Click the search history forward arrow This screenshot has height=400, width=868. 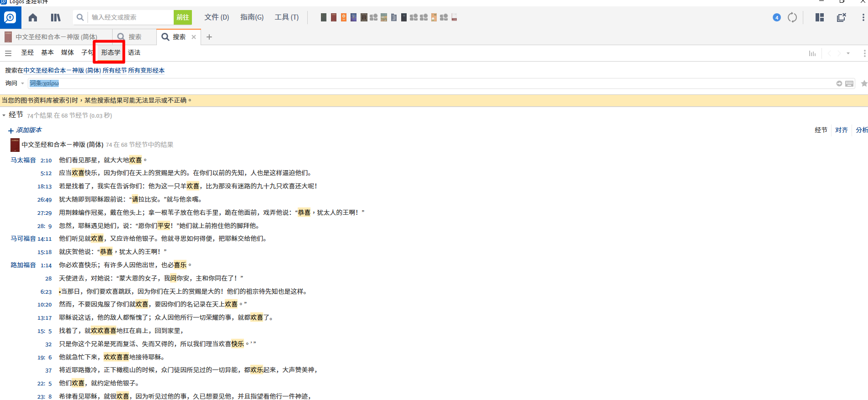coord(839,53)
